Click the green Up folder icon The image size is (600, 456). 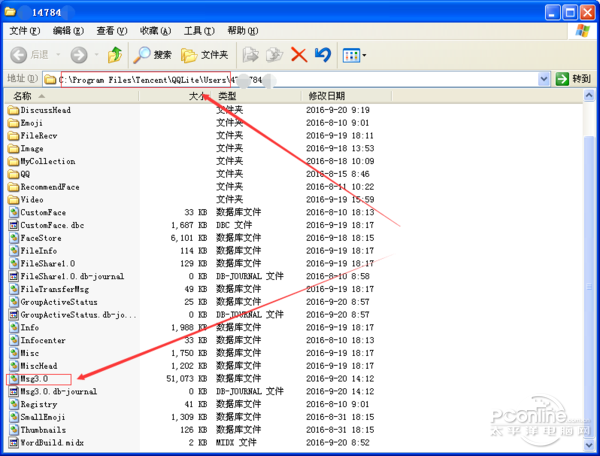115,55
